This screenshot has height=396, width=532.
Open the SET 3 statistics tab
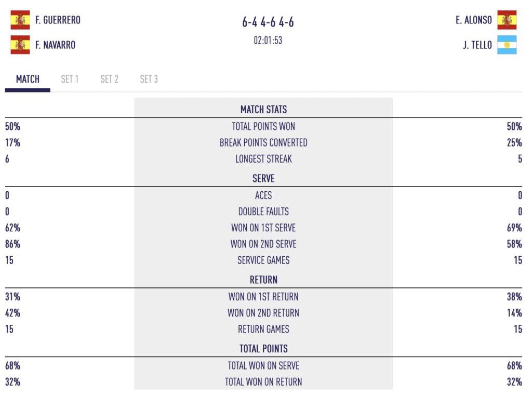click(148, 79)
